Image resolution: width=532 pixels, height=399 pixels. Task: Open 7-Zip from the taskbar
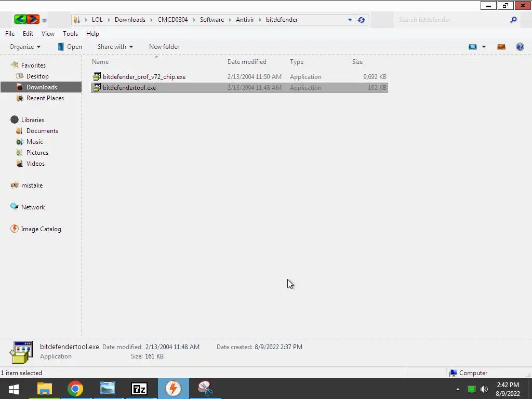click(x=139, y=389)
